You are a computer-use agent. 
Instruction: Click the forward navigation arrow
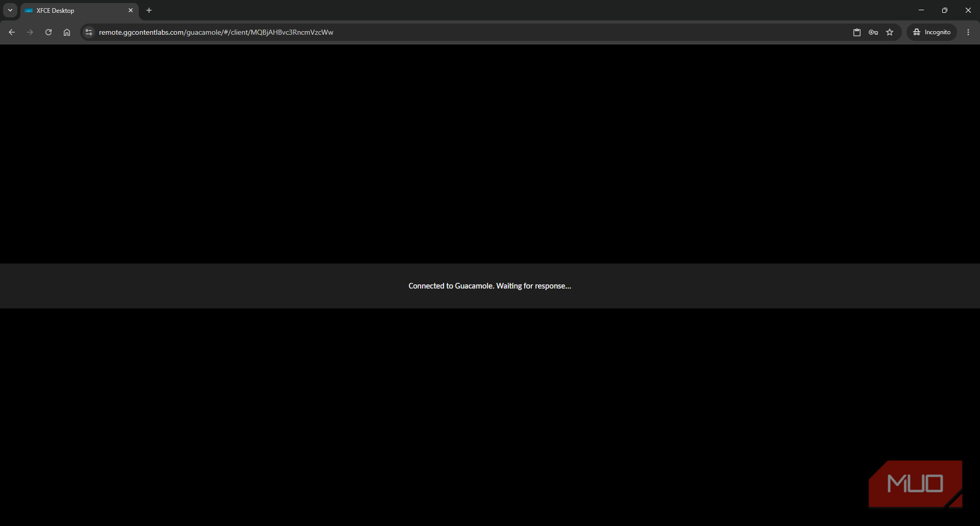click(x=30, y=32)
